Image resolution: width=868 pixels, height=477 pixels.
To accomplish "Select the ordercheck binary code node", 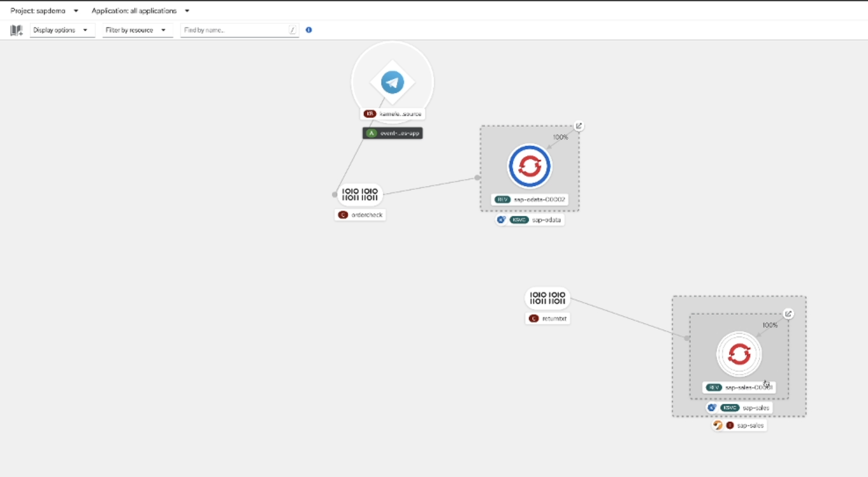I will [360, 195].
